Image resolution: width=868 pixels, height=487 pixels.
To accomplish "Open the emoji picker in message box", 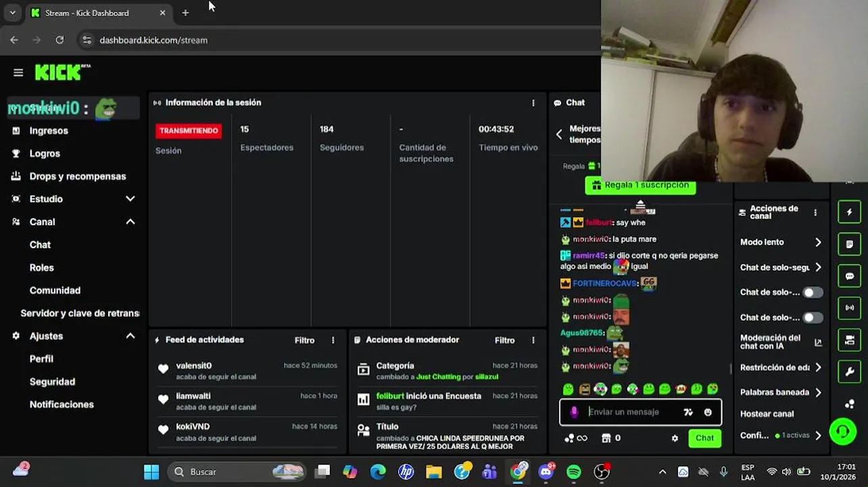I will (708, 412).
